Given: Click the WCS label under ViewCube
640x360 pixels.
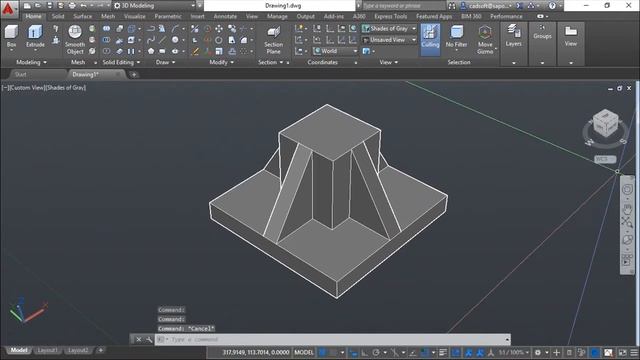Looking at the screenshot, I should 604,159.
